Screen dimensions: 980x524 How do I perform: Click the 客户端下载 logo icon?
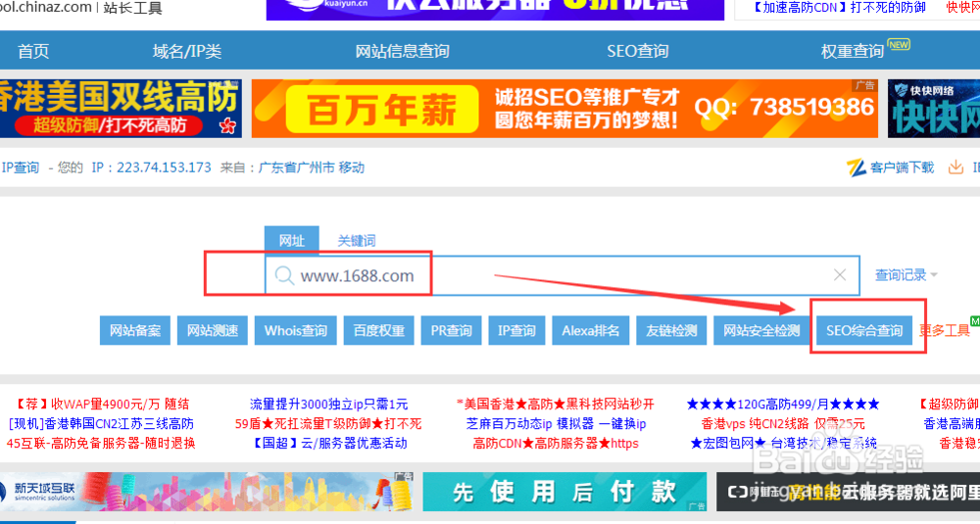857,167
